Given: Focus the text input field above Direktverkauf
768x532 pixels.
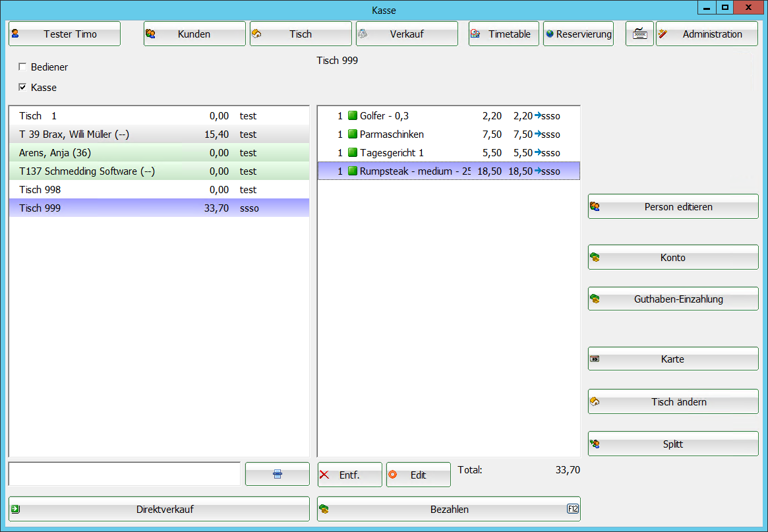Looking at the screenshot, I should coord(124,474).
